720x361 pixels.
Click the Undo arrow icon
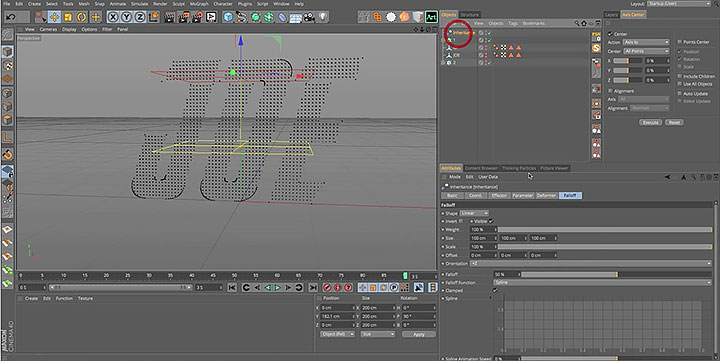pos(11,17)
